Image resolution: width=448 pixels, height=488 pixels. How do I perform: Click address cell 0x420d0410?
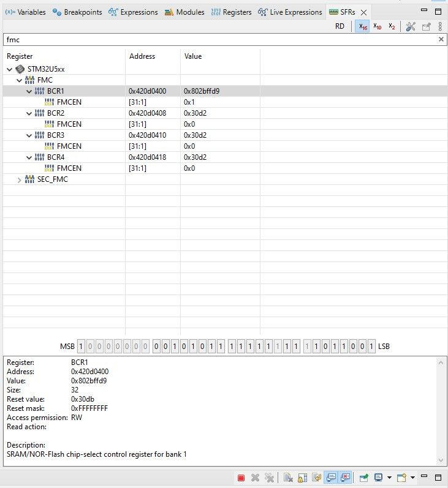(x=147, y=135)
